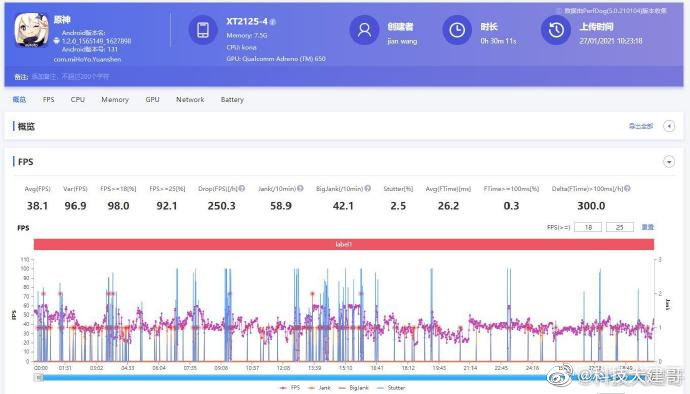Click the clock icon for duration

click(x=457, y=30)
